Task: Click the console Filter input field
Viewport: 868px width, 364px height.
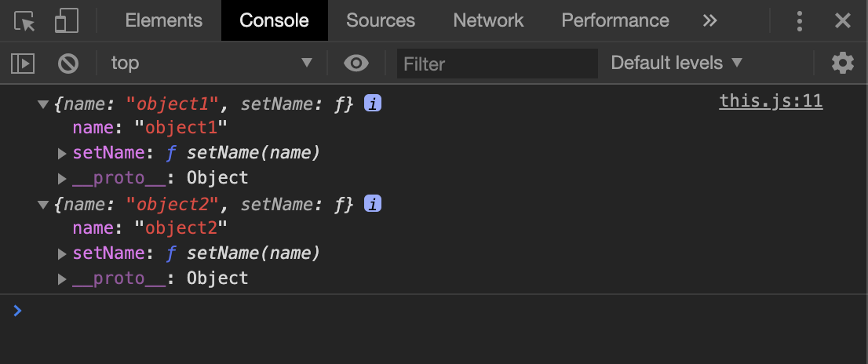Action: point(497,64)
